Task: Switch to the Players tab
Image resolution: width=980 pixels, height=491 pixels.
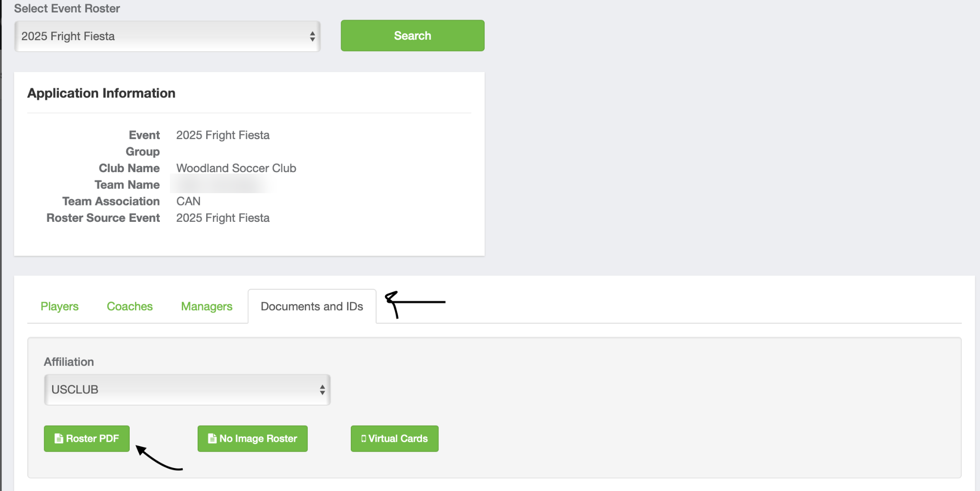Action: (x=60, y=306)
